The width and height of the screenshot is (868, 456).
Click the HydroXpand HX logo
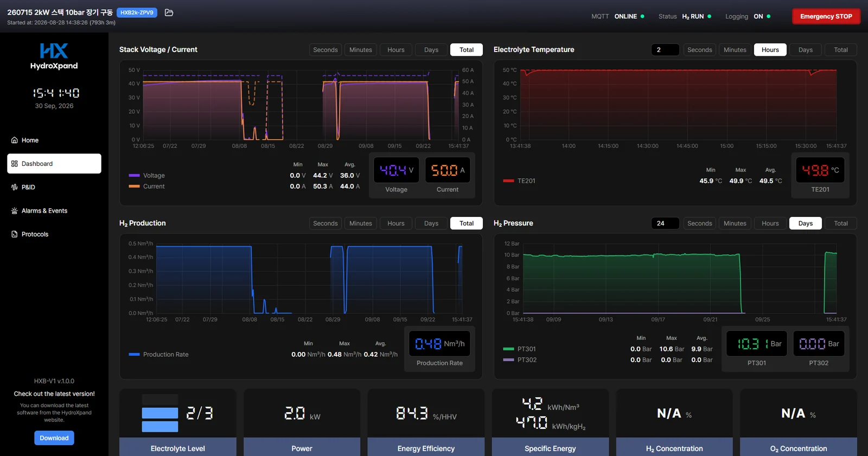(54, 51)
